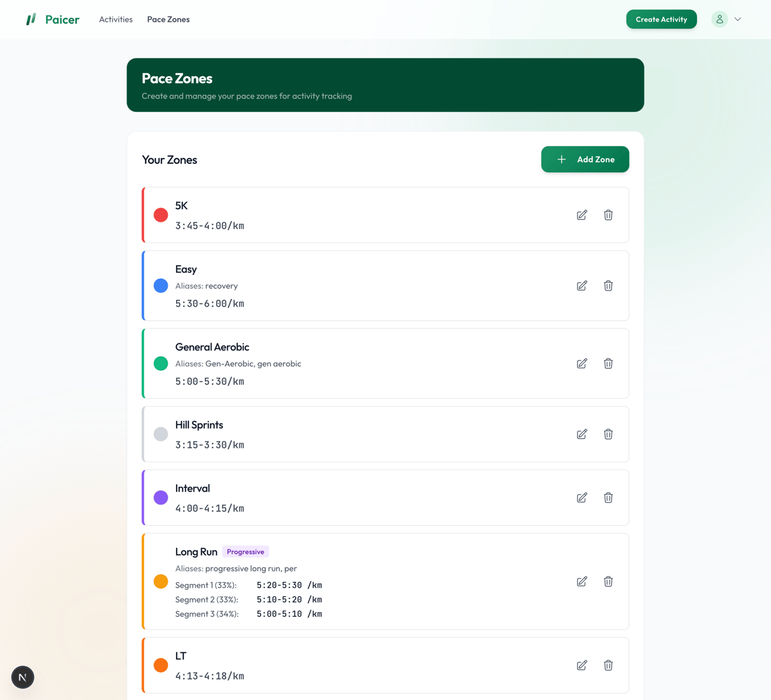Edit the Hill Sprints zone

click(581, 435)
